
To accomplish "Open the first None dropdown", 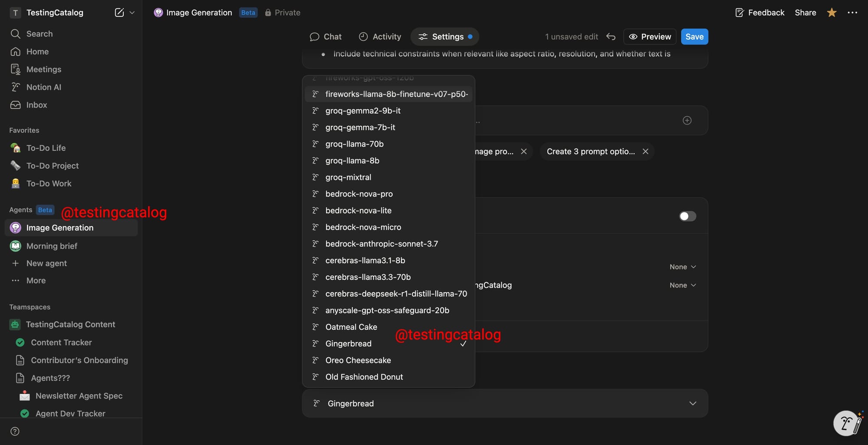I will (x=682, y=267).
